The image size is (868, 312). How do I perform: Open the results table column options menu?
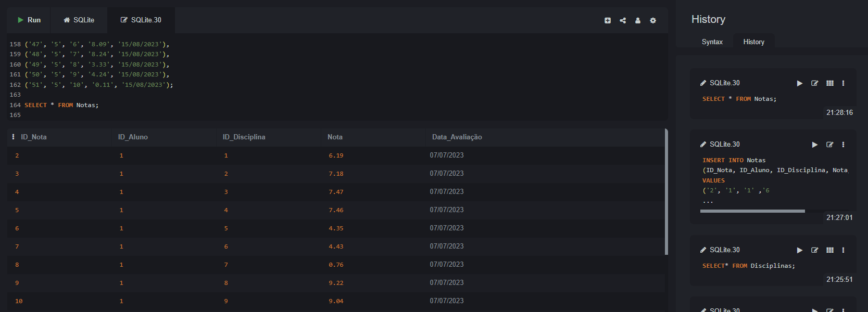click(x=13, y=137)
